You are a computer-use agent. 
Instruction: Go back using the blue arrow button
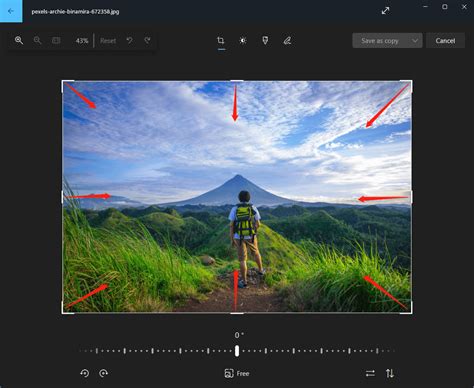(x=11, y=11)
